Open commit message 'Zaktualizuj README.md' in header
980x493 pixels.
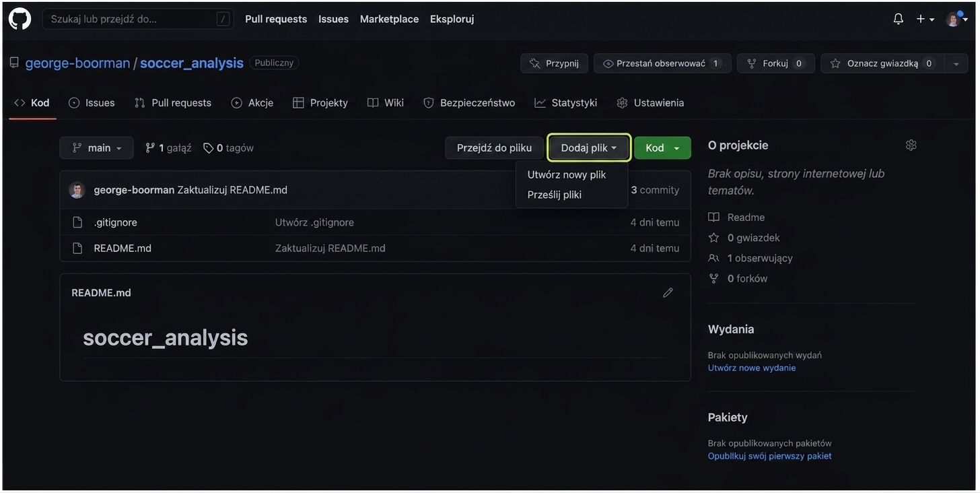tap(232, 190)
